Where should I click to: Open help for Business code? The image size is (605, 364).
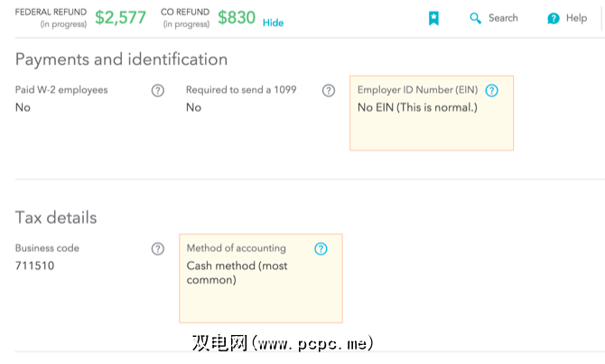tap(158, 249)
